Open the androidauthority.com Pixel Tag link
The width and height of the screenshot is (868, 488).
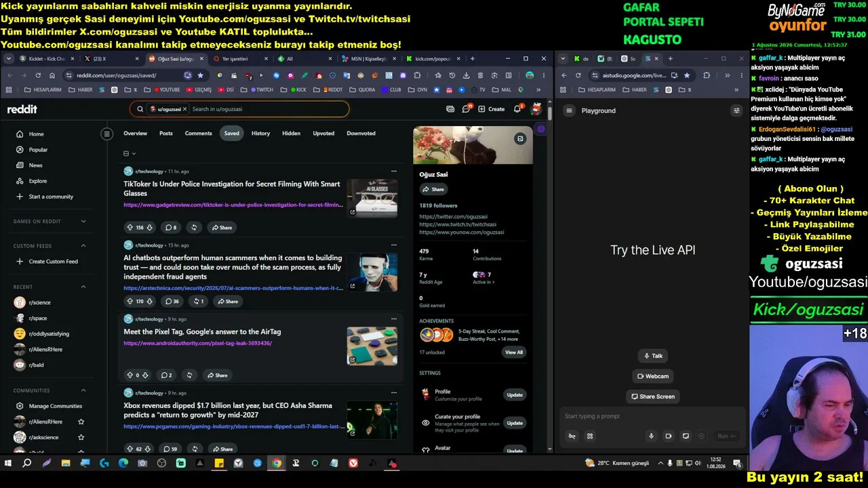[x=197, y=343]
